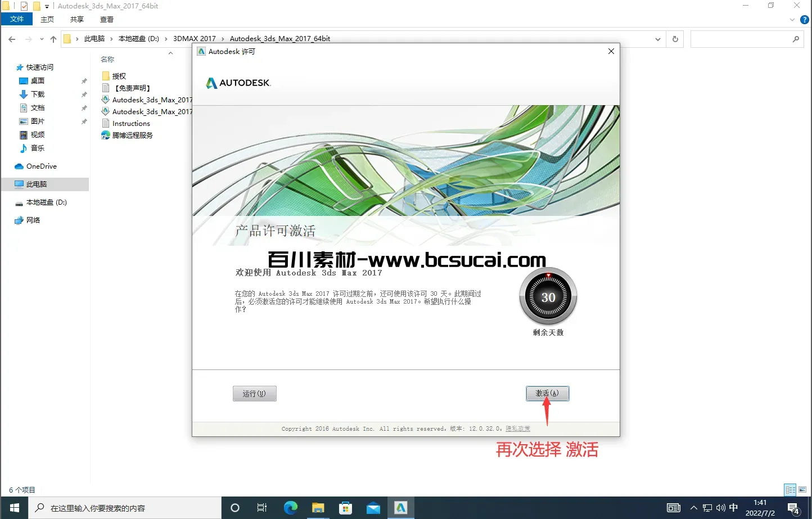
Task: Open Microsoft Store from taskbar
Action: tap(345, 508)
